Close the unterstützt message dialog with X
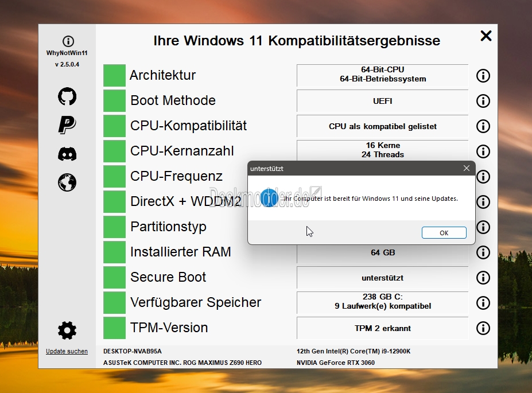 tap(467, 168)
